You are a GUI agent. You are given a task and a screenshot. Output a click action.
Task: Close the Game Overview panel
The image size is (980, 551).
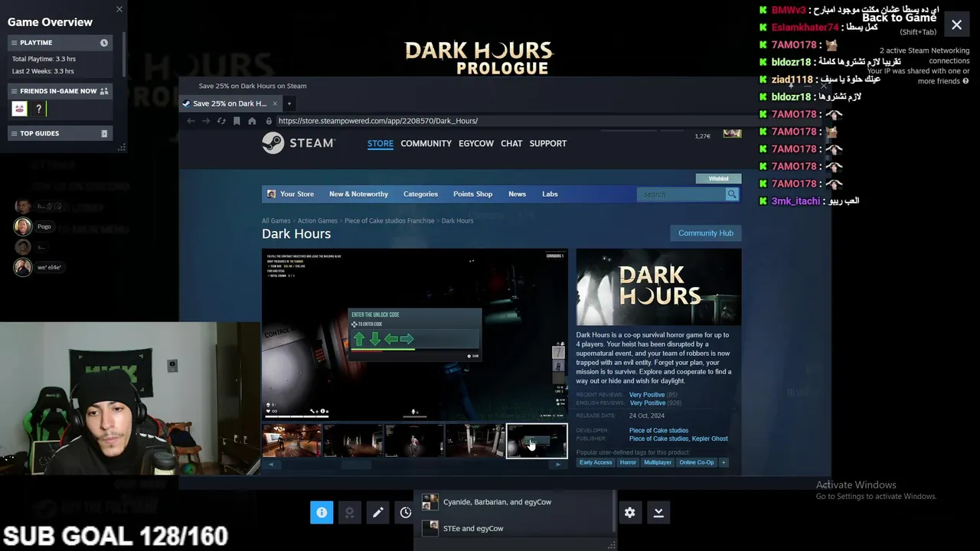pos(119,9)
